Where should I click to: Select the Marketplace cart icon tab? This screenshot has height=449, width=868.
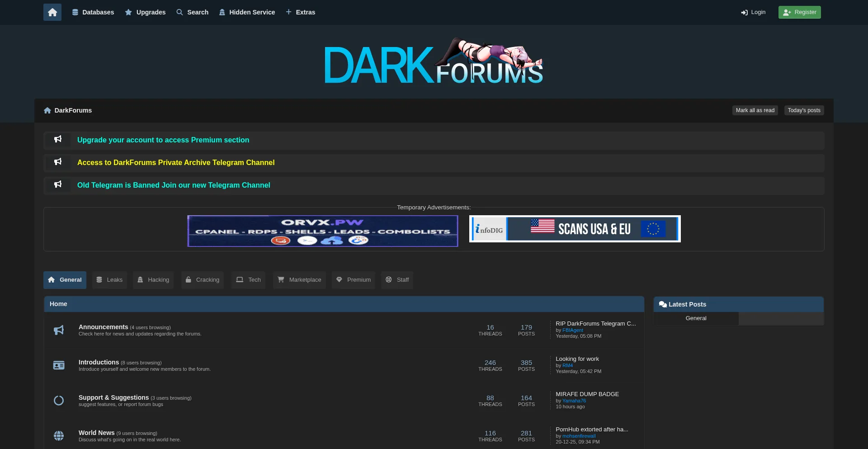pos(281,279)
